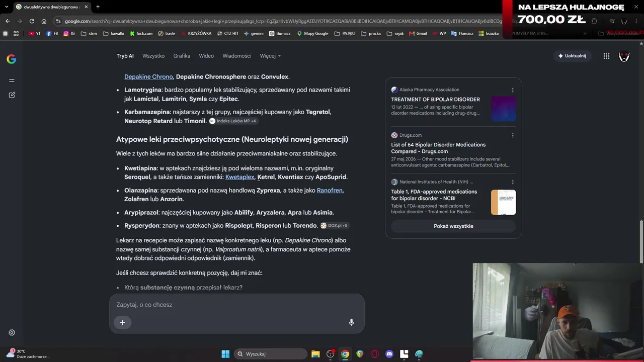Open the Ranofren link
The height and width of the screenshot is (362, 644).
tap(330, 191)
